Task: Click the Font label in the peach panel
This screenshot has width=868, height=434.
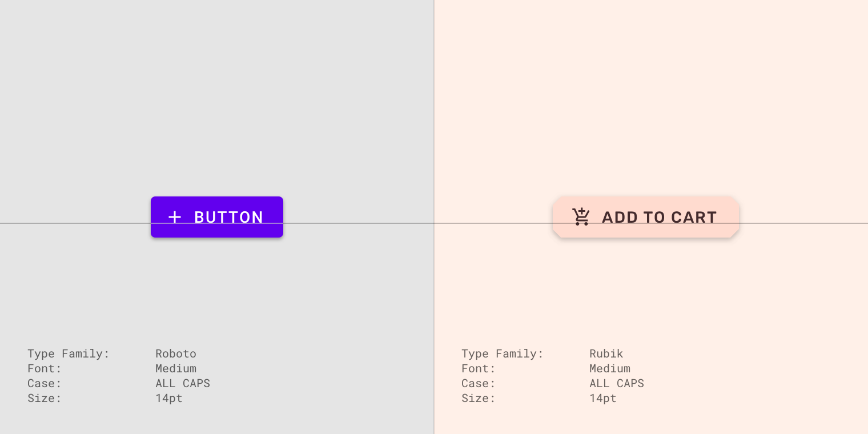Action: (479, 368)
